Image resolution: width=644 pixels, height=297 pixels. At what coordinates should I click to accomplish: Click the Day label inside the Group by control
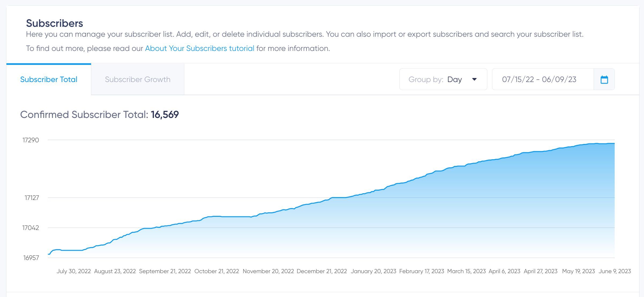[x=455, y=79]
